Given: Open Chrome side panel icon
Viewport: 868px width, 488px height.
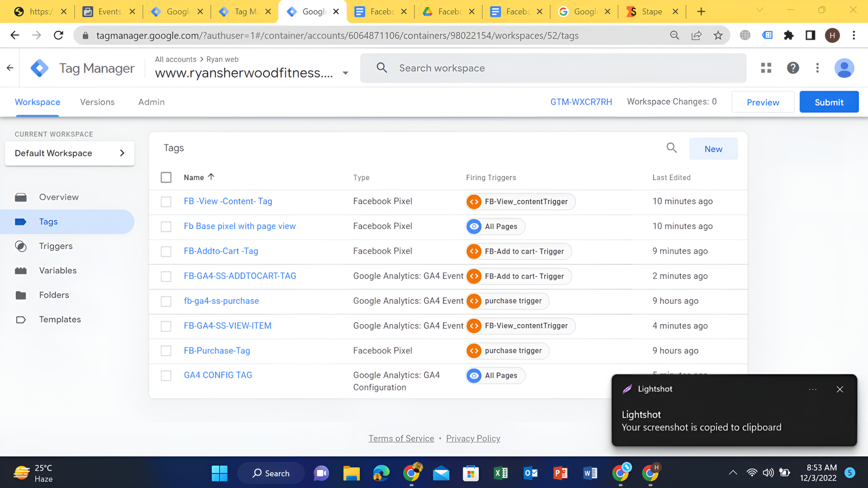Looking at the screenshot, I should (810, 35).
